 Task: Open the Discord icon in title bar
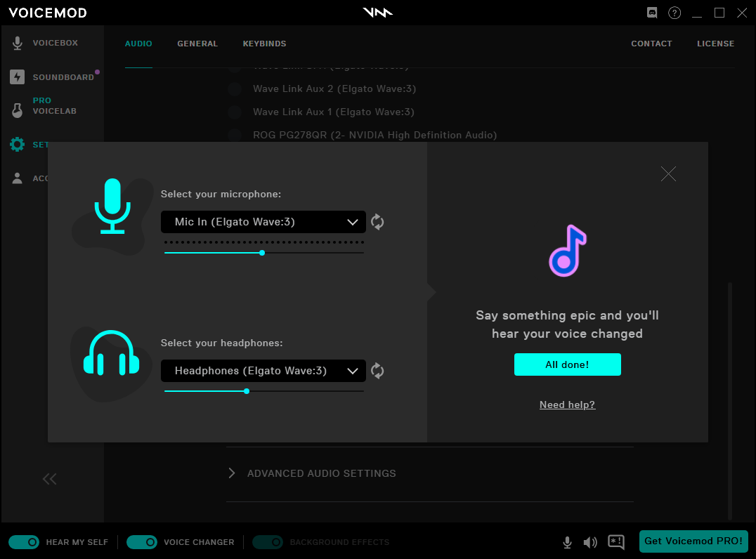click(x=652, y=13)
